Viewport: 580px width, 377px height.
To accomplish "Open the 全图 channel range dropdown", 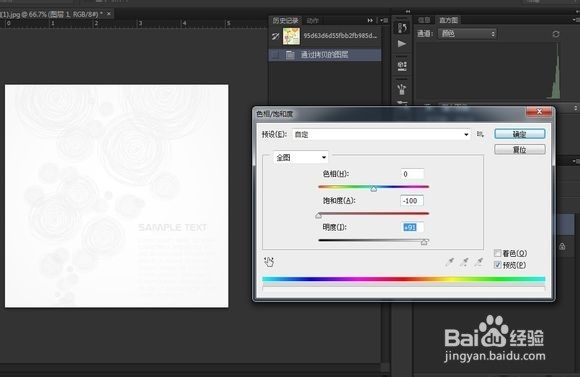I will pos(301,158).
